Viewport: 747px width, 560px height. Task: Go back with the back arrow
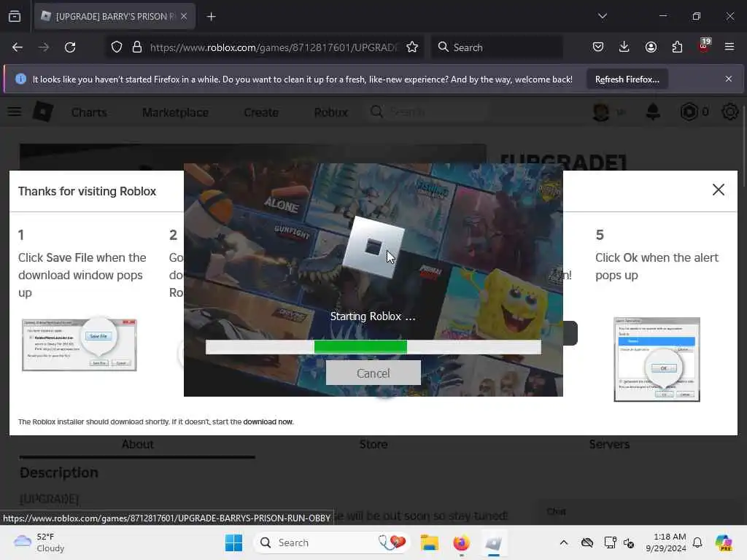coord(18,47)
